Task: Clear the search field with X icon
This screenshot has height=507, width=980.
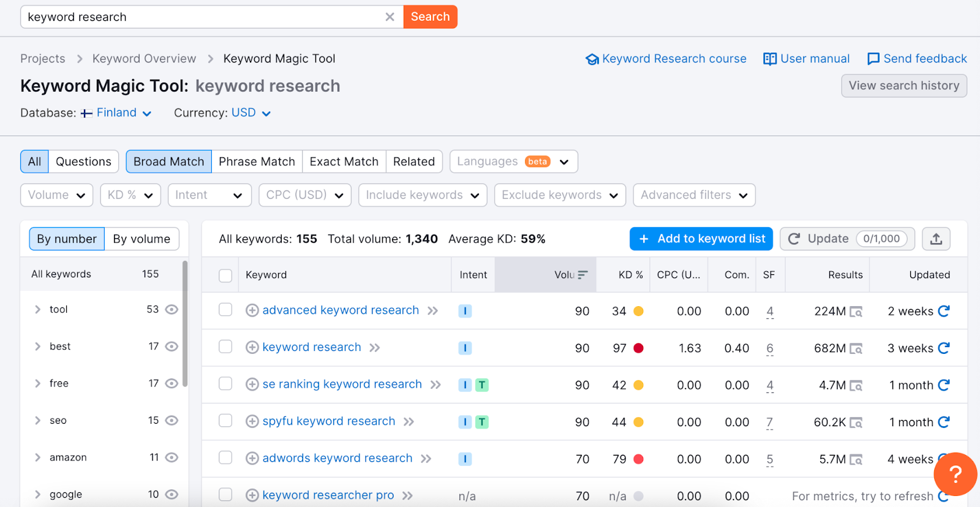Action: [x=390, y=17]
